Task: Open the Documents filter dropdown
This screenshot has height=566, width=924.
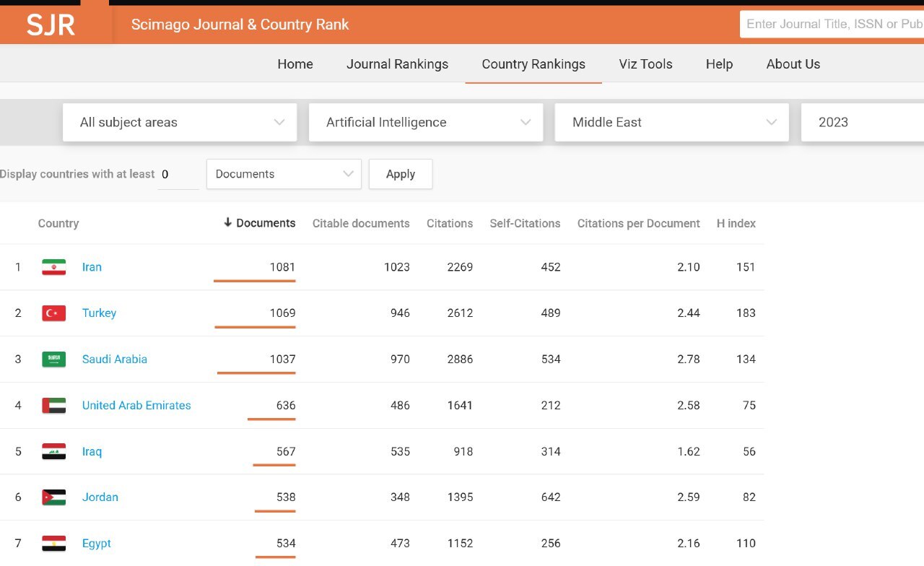Action: point(284,175)
